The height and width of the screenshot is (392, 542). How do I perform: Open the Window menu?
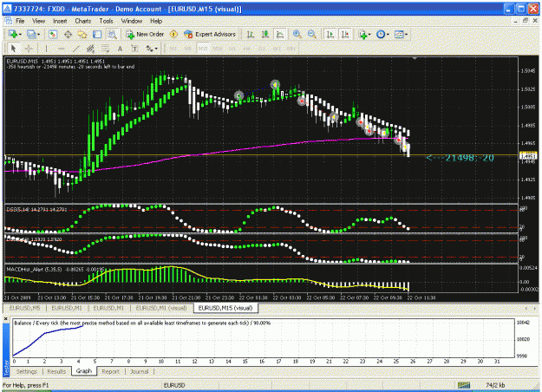(131, 21)
